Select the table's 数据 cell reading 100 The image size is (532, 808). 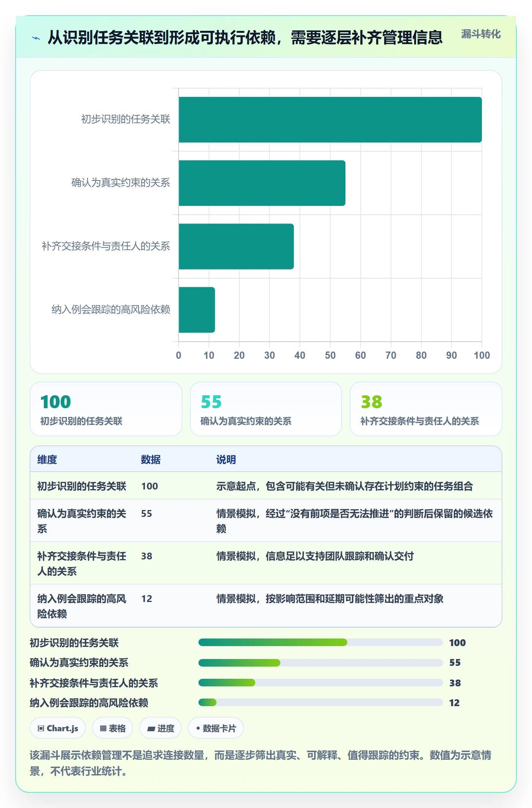click(150, 486)
